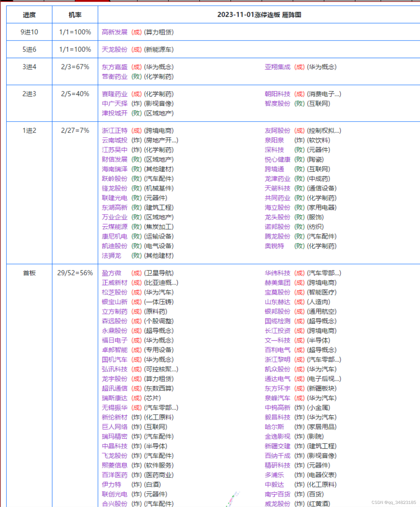Click 泉阳泉 stock name
This screenshot has width=420, height=507.
[274, 140]
